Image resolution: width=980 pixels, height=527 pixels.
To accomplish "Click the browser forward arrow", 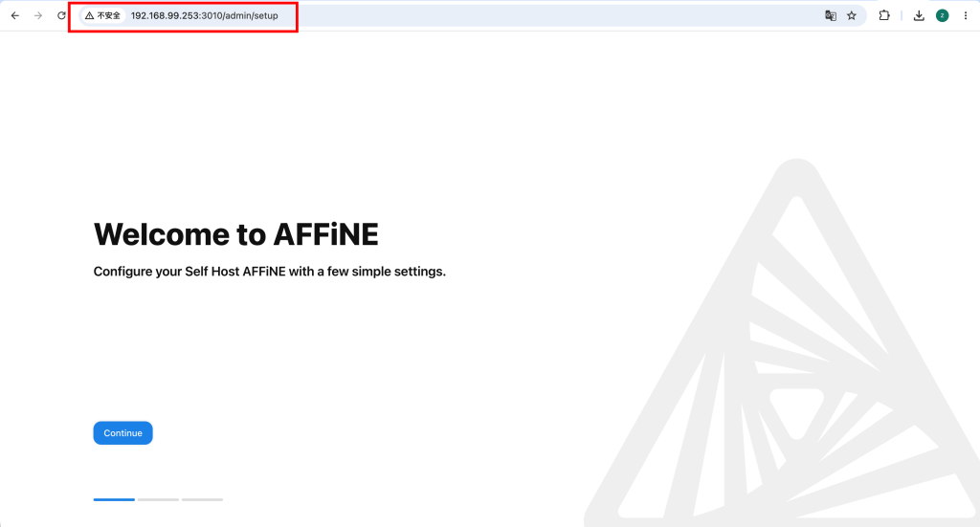I will coord(38,15).
